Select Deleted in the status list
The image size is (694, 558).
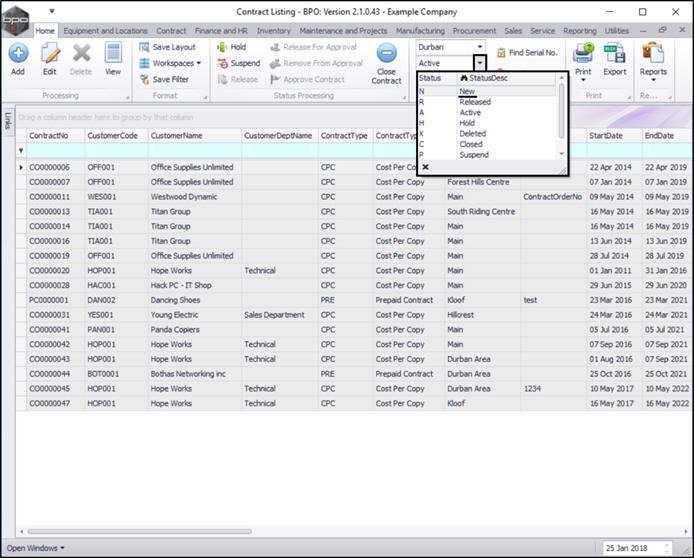pos(486,134)
